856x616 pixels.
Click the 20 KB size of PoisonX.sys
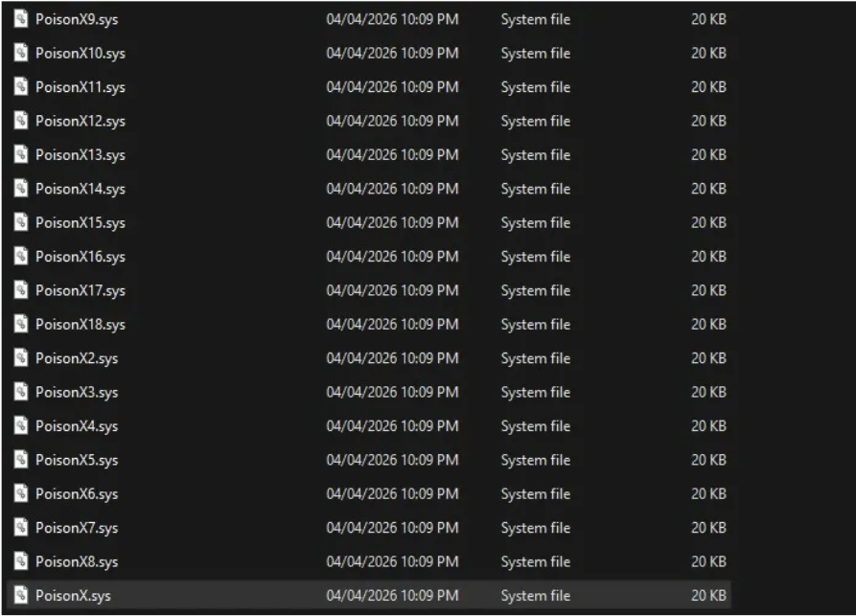708,596
